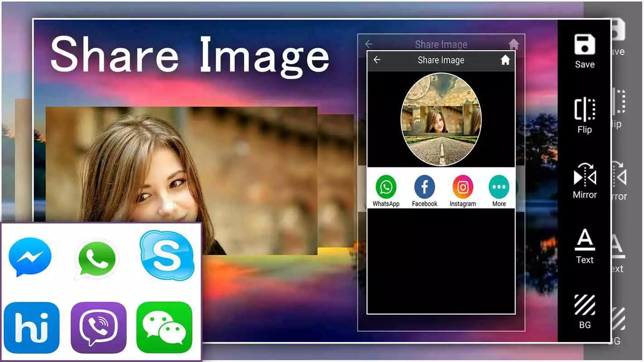Select the Skype icon
This screenshot has width=644, height=362.
167,255
